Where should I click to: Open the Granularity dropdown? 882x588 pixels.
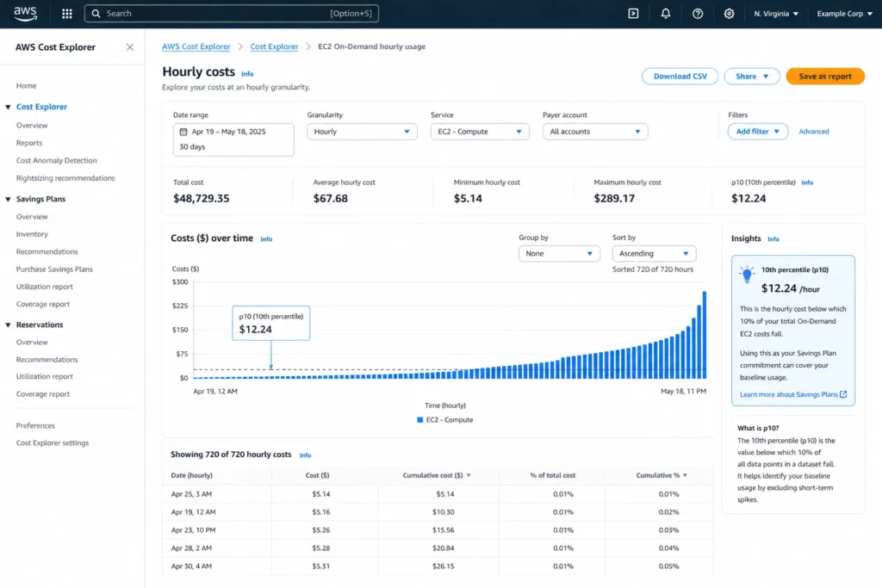362,132
